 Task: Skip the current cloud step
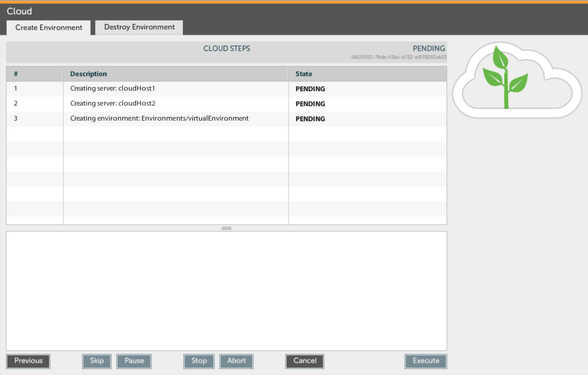(x=97, y=361)
